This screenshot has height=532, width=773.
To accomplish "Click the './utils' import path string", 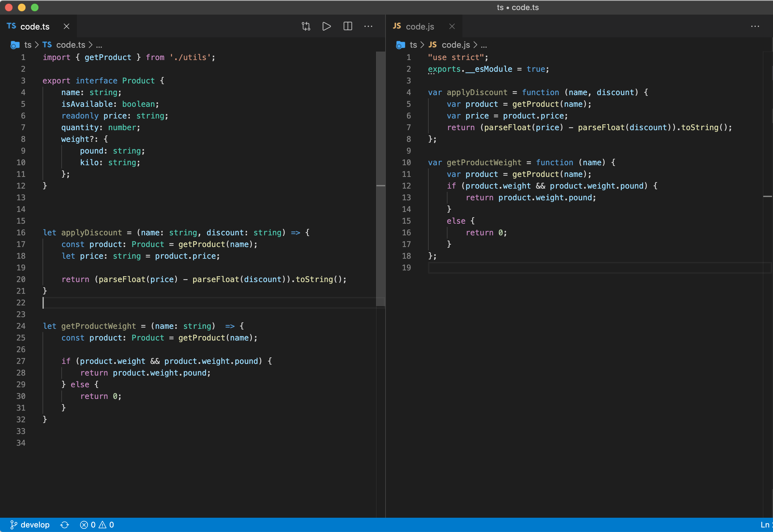I will click(190, 57).
